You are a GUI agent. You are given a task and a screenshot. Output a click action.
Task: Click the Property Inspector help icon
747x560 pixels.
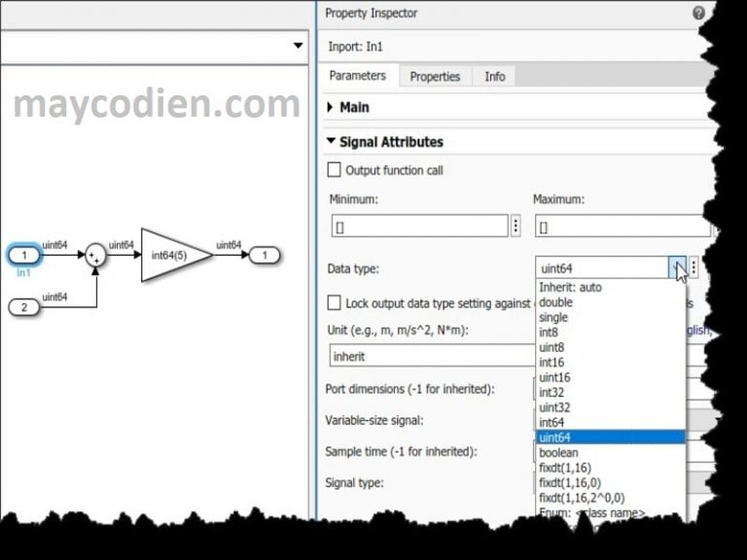click(x=698, y=14)
